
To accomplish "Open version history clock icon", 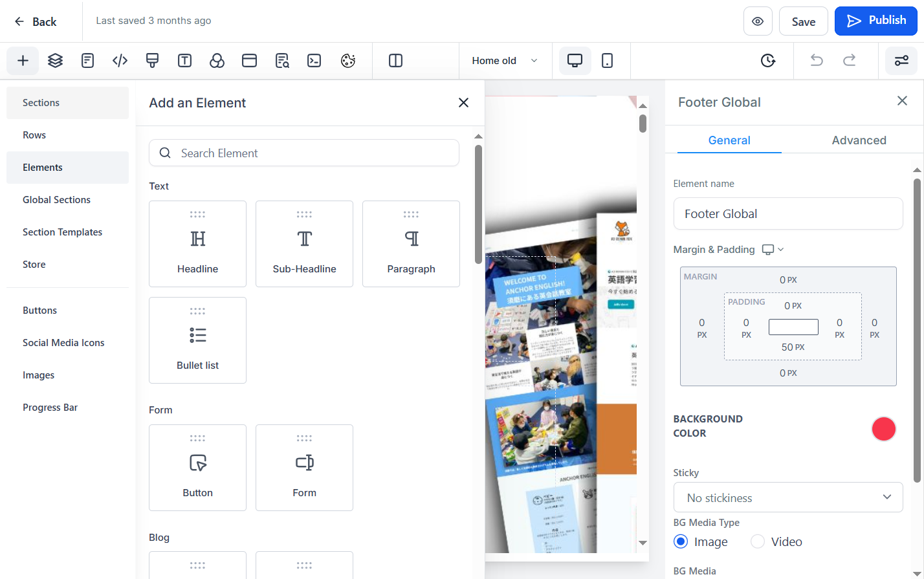I will tap(768, 61).
